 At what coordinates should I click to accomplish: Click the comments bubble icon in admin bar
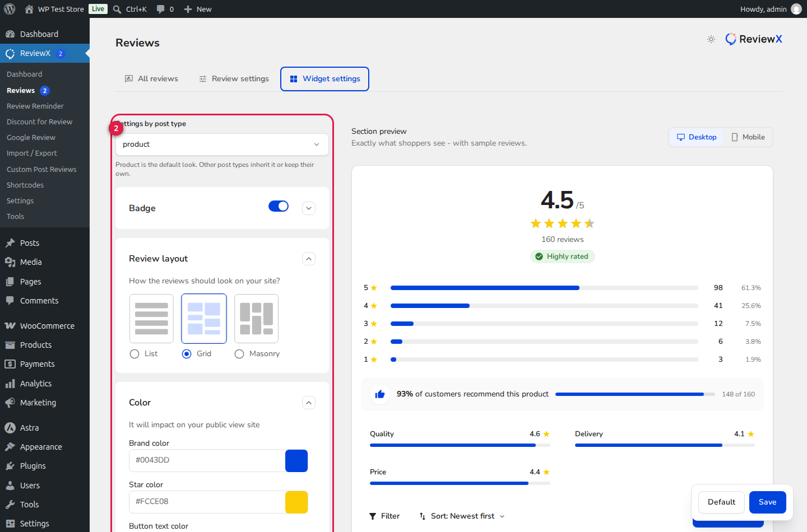click(x=161, y=9)
